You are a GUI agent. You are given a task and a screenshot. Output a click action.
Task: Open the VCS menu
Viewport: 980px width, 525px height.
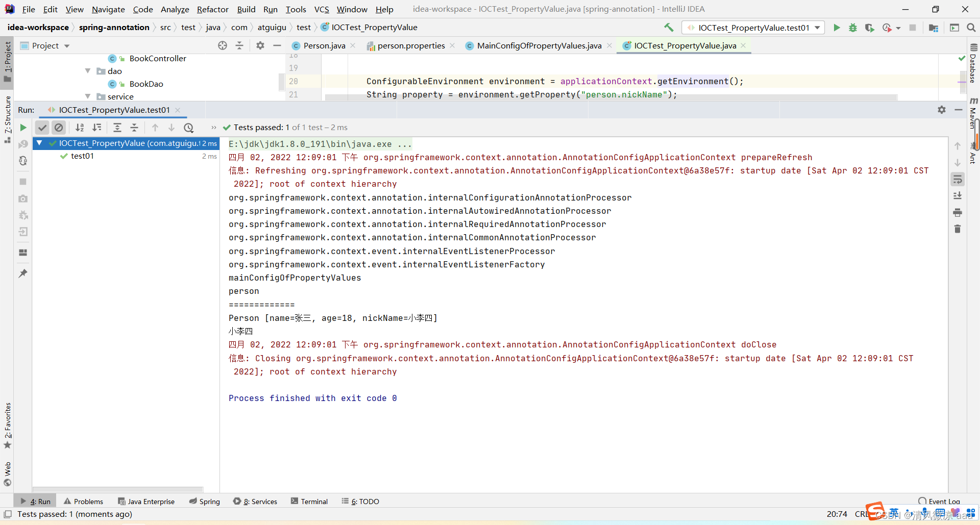[322, 9]
